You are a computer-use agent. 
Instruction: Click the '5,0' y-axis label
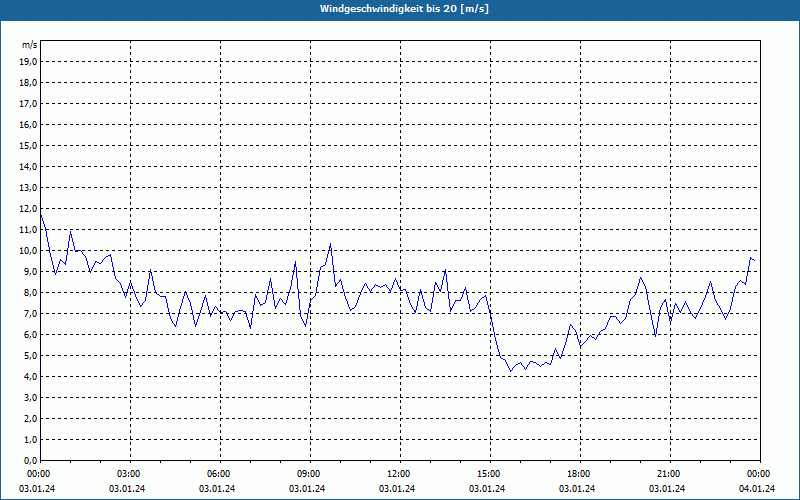30,356
